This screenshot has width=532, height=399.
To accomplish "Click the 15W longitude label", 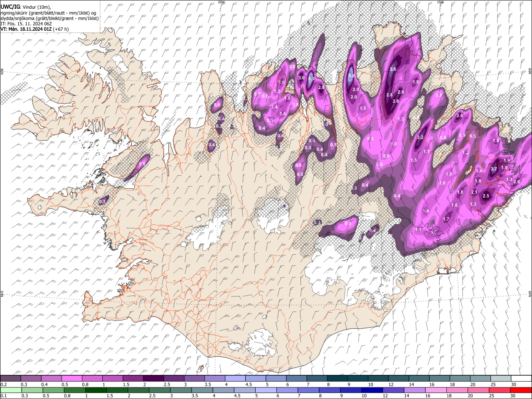I will 441,2.
